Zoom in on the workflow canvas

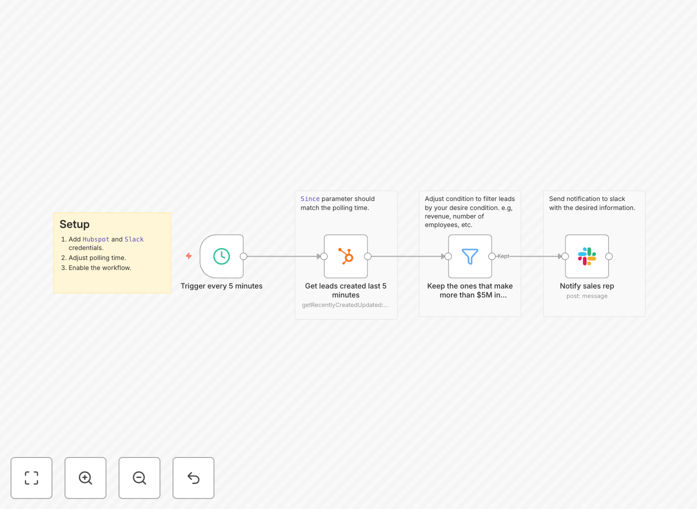pyautogui.click(x=85, y=478)
